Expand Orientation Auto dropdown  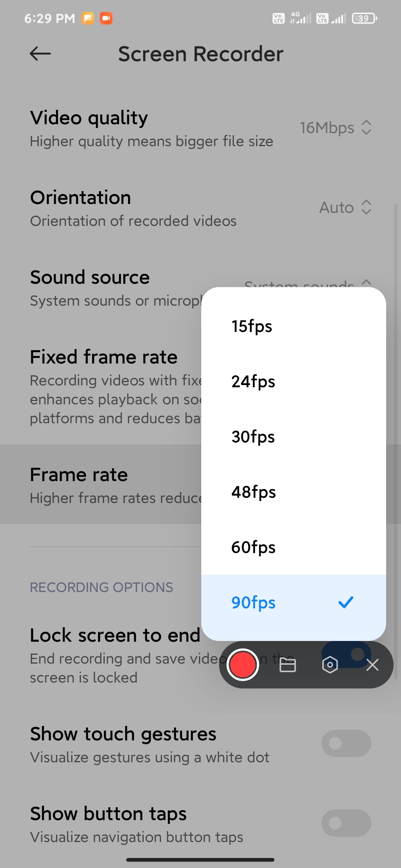[x=345, y=207]
